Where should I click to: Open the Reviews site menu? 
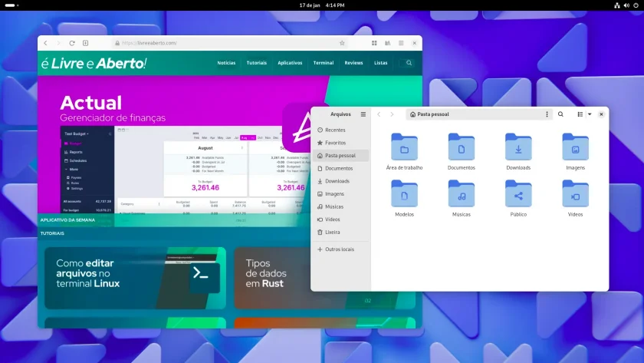353,63
